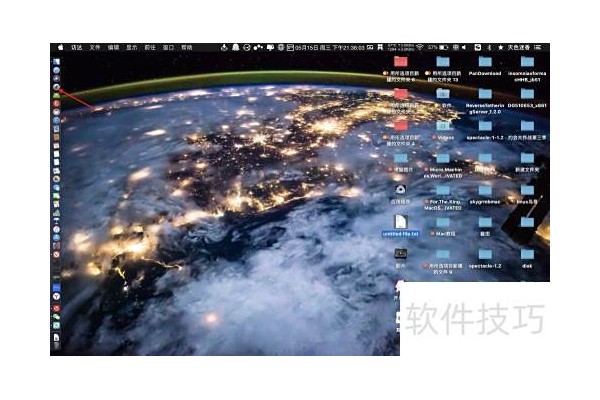Open the Apple menu
600x400 pixels.
coord(60,47)
